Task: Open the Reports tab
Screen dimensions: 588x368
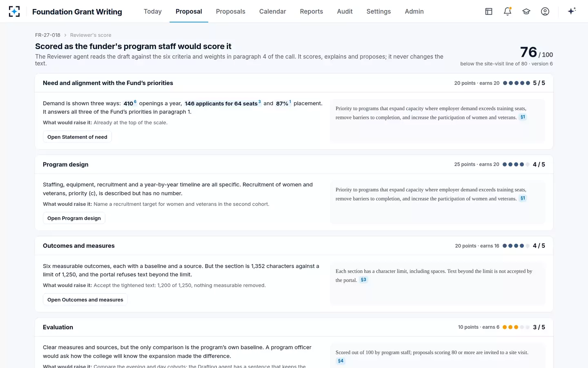Action: 312,11
